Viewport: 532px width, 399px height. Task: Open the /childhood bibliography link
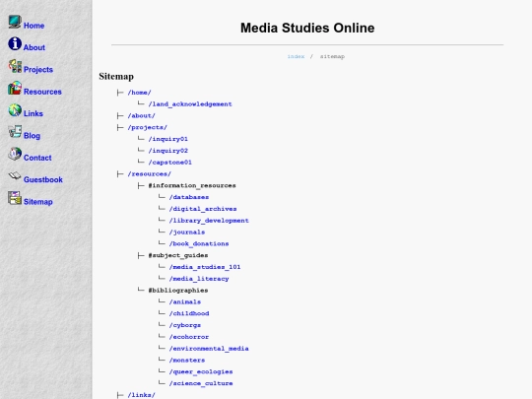(189, 313)
